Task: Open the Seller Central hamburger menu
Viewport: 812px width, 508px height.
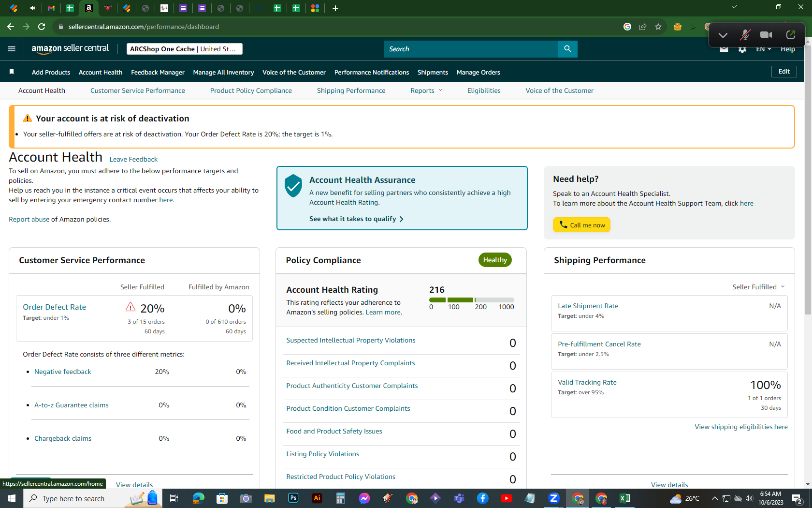Action: [12, 49]
